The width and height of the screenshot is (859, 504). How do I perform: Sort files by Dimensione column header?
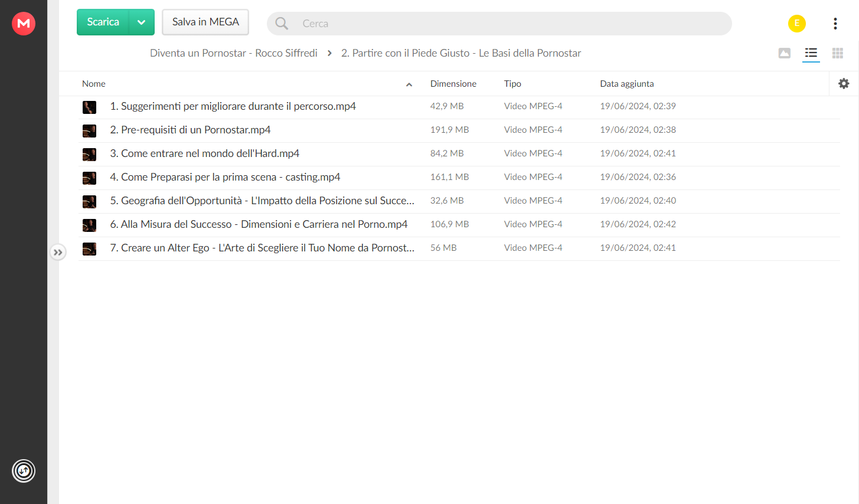click(x=453, y=84)
